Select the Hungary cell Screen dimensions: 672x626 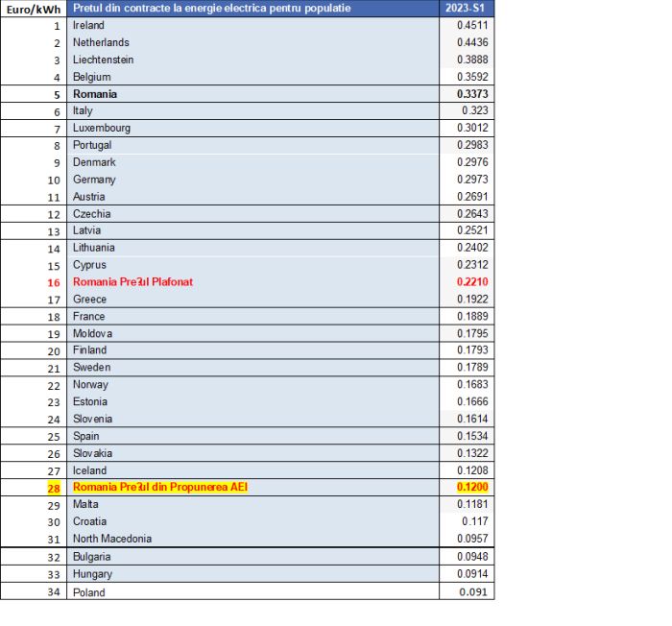pos(252,574)
